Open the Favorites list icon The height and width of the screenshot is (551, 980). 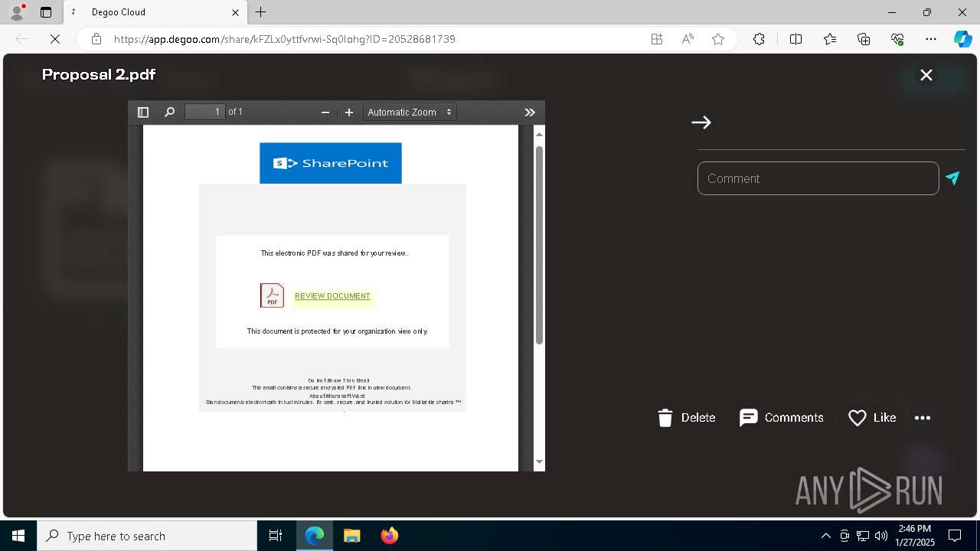(x=830, y=39)
